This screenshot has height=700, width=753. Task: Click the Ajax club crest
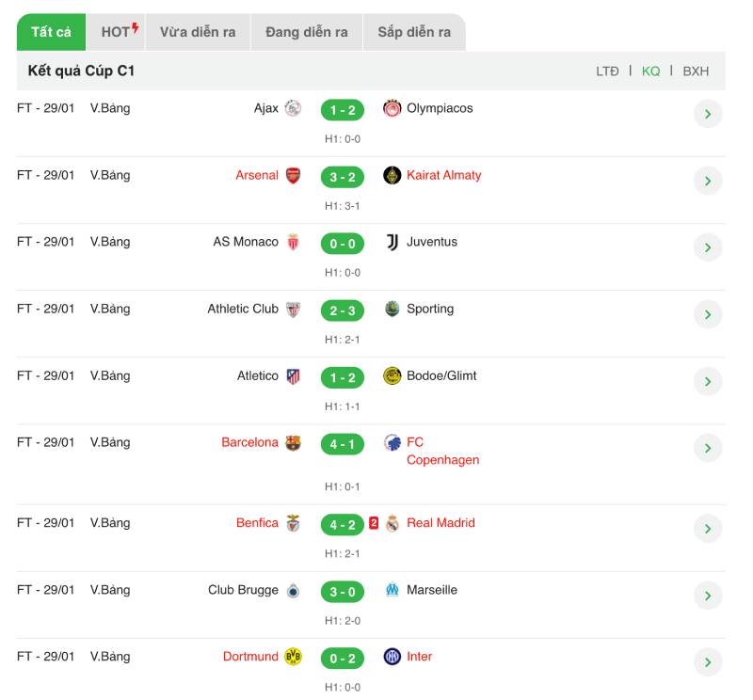pos(293,108)
